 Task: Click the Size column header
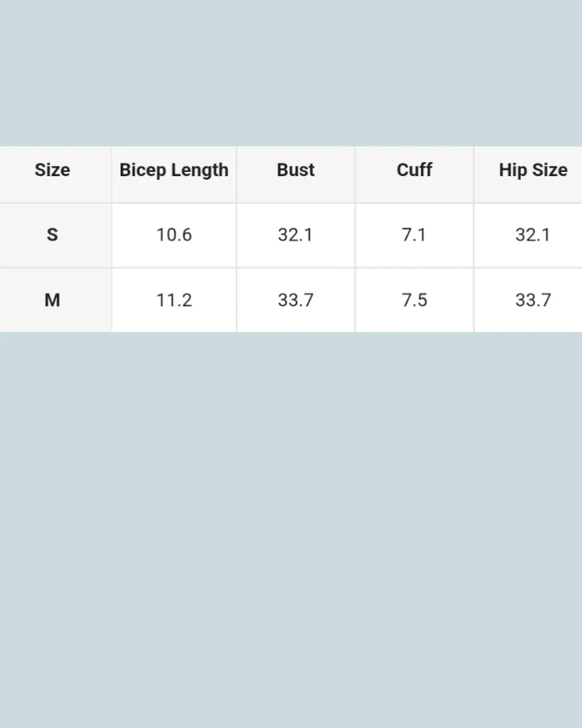(53, 170)
